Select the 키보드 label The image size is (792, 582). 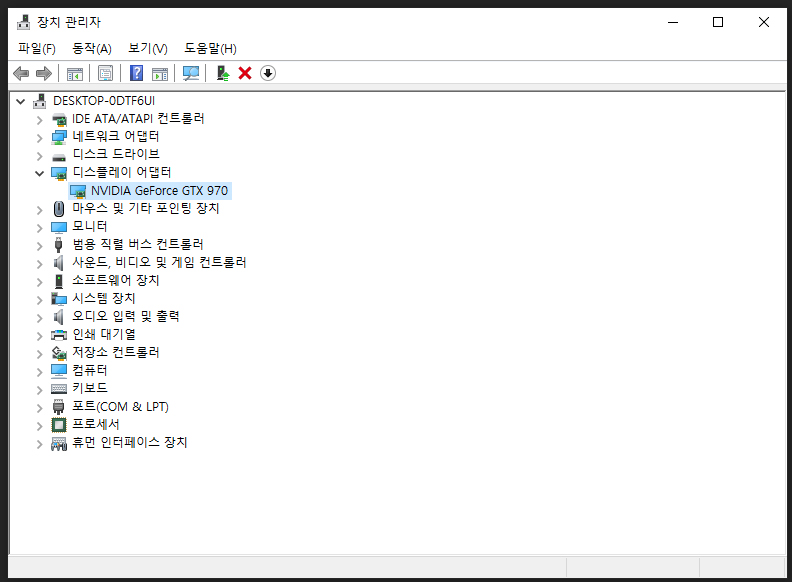tap(89, 388)
